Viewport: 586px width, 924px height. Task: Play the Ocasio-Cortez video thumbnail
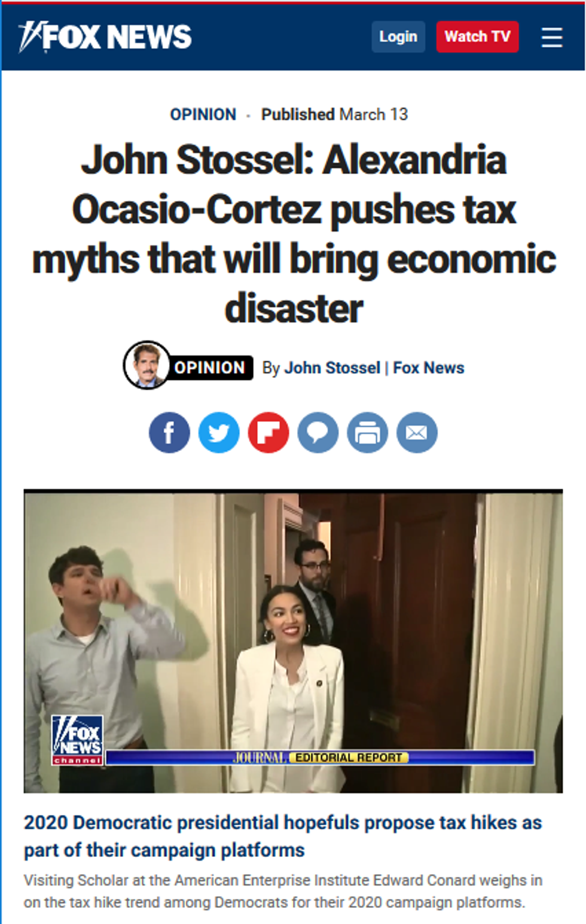pyautogui.click(x=293, y=642)
